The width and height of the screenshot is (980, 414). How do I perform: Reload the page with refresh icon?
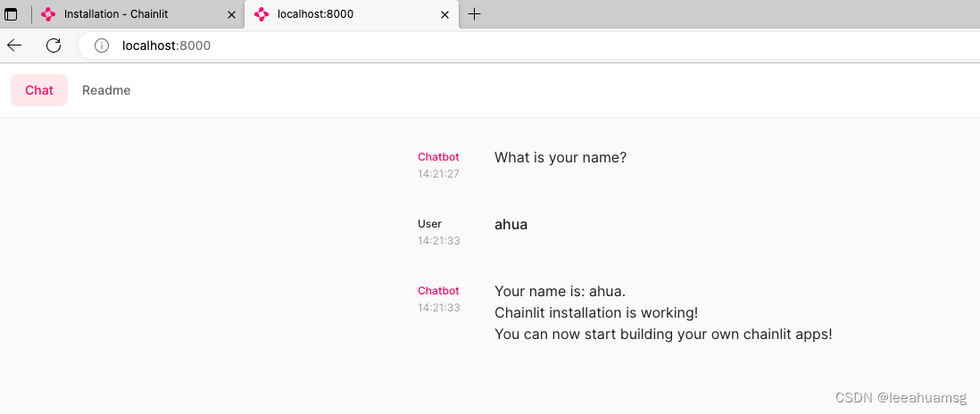point(54,45)
